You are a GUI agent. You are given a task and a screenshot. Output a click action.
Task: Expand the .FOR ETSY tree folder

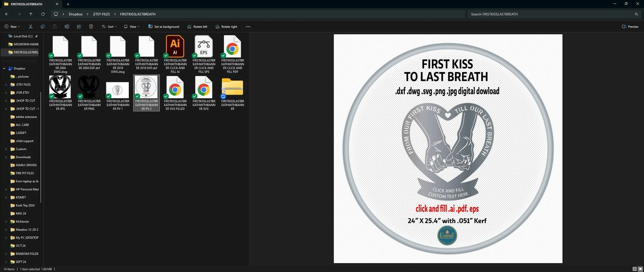pyautogui.click(x=6, y=93)
